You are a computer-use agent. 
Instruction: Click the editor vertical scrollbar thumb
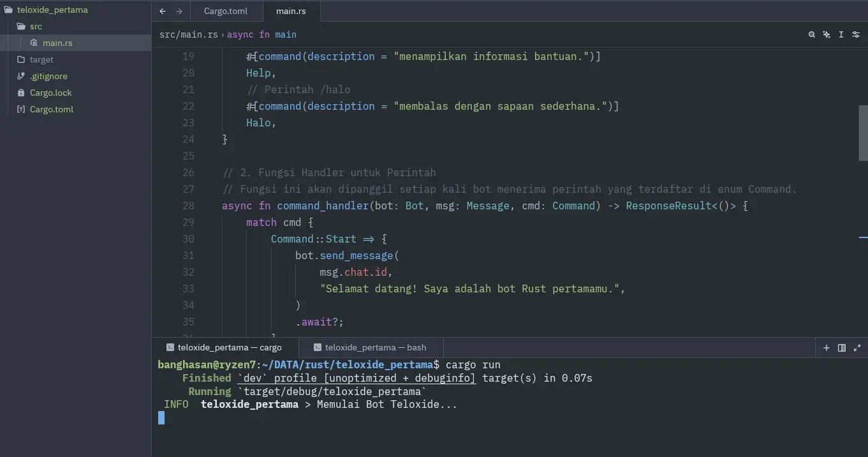click(x=863, y=133)
